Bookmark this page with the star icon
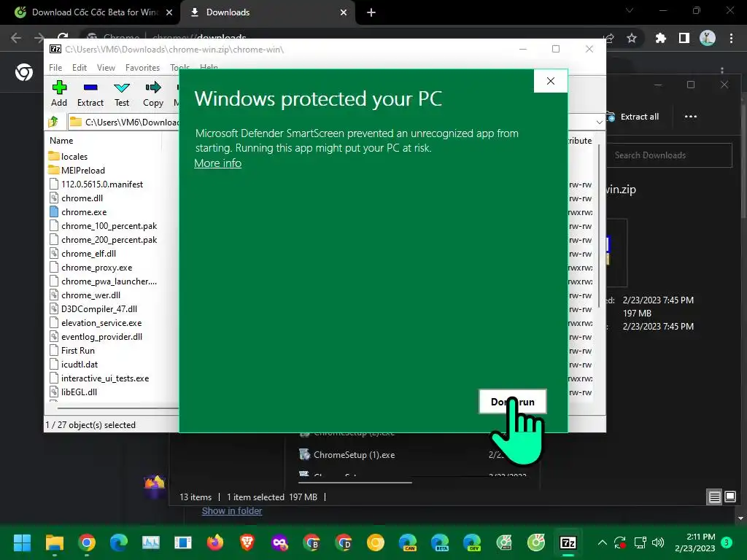Screen dimensions: 747x560 click(x=632, y=38)
